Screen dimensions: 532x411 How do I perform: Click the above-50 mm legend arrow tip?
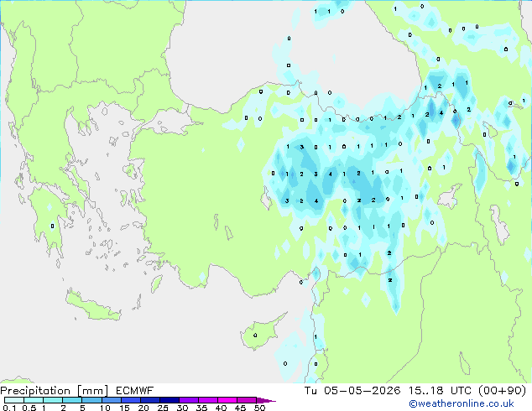click(266, 400)
